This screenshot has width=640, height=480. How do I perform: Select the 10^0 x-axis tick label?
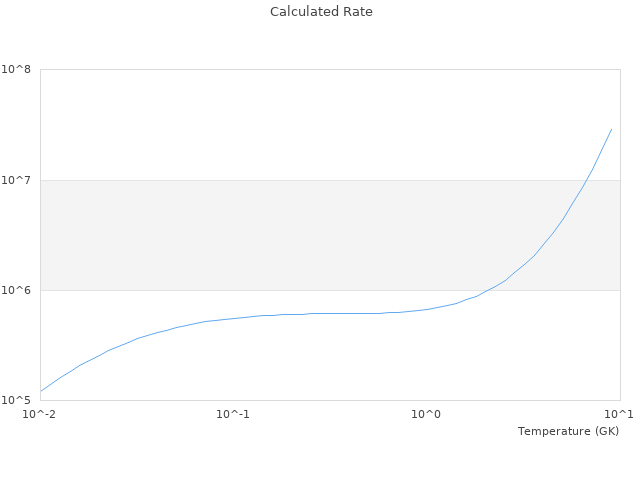(x=426, y=414)
